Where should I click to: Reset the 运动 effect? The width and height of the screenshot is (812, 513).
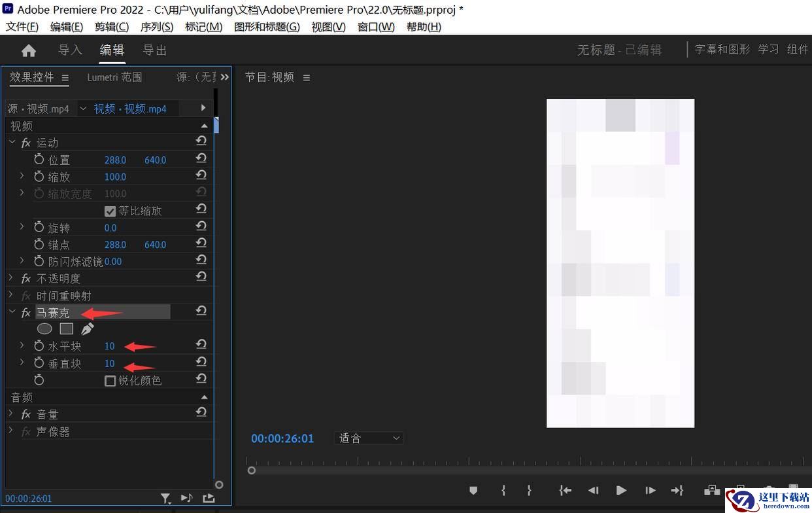[201, 141]
